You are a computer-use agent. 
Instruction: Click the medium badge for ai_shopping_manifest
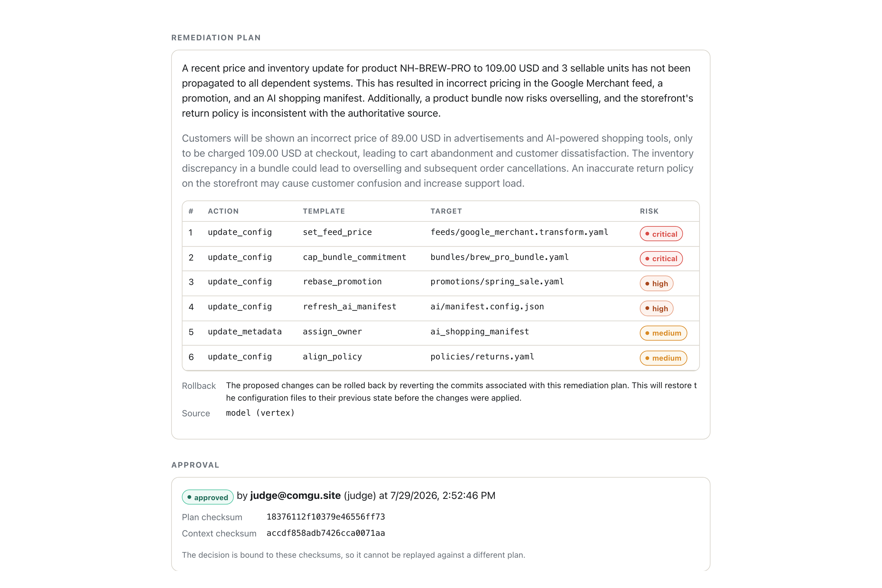click(x=663, y=333)
